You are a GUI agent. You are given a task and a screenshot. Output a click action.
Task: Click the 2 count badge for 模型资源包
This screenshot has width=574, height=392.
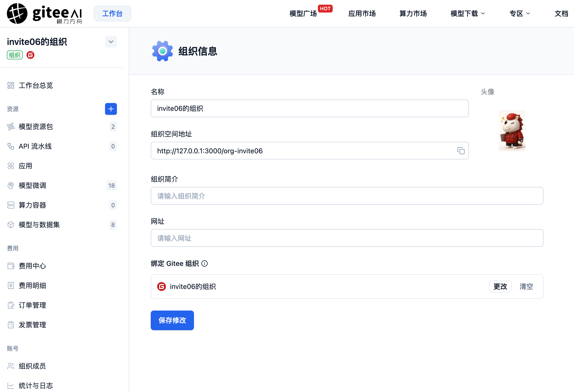113,127
